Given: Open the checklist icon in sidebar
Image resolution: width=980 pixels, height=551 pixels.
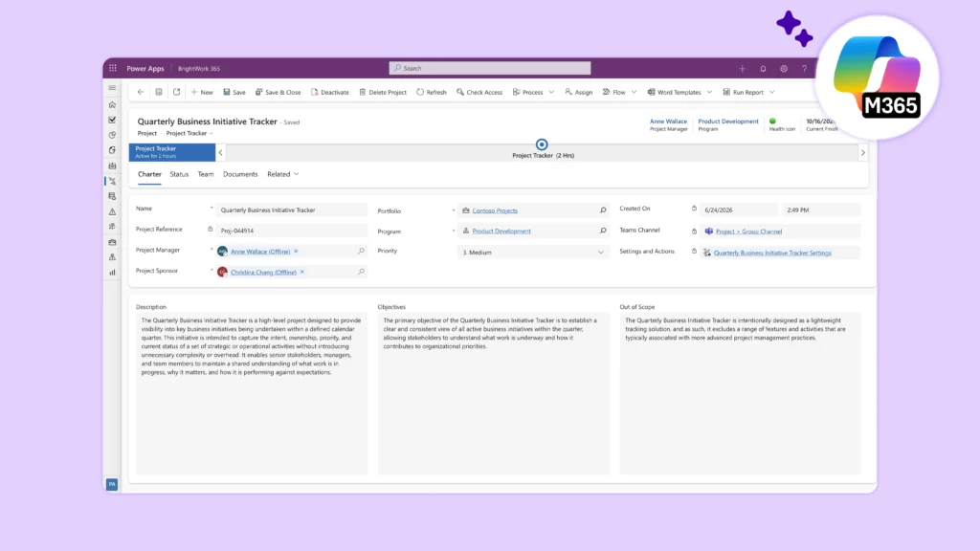Looking at the screenshot, I should click(x=113, y=120).
